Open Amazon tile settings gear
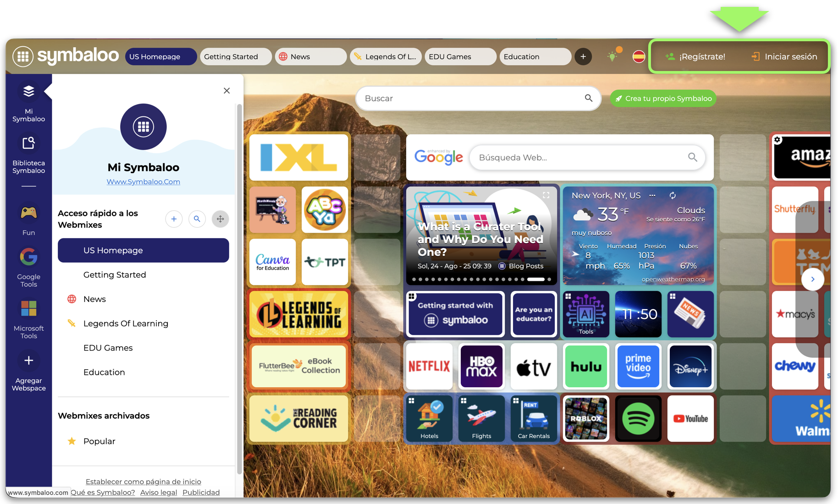Viewport: 838px width, 504px height. coord(777,140)
